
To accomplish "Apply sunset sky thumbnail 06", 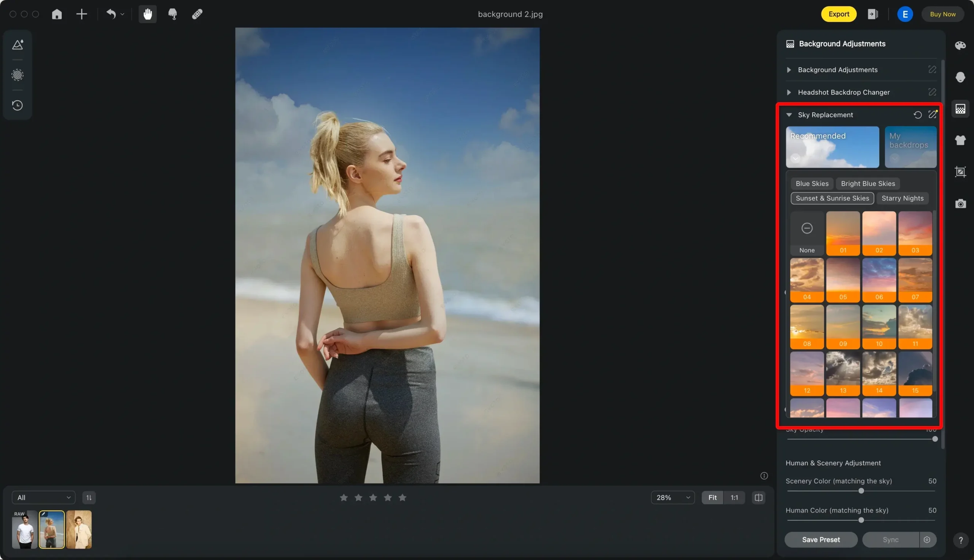I will point(879,279).
